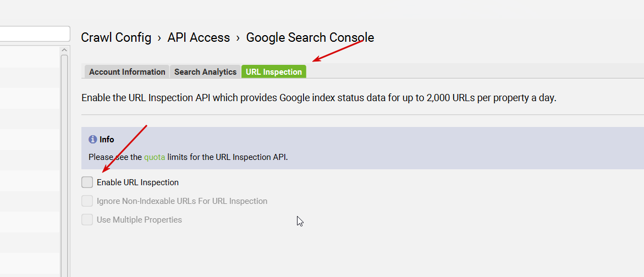Click chevron before Google Search Console

click(x=238, y=38)
